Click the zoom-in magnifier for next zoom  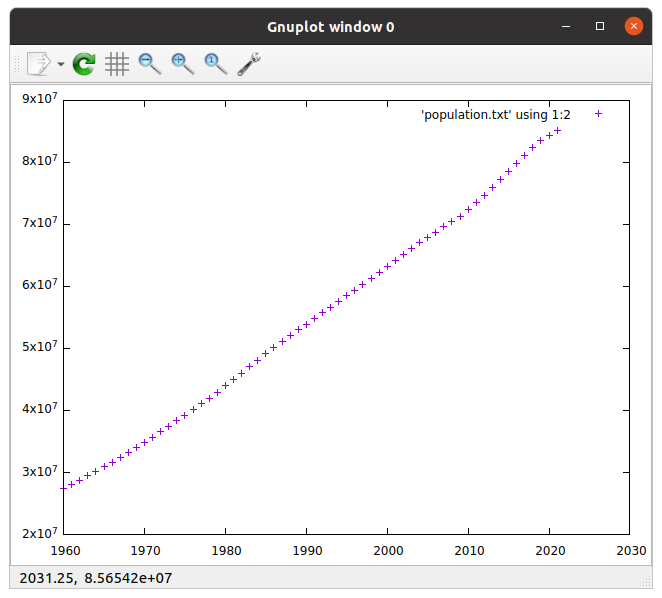[x=182, y=64]
